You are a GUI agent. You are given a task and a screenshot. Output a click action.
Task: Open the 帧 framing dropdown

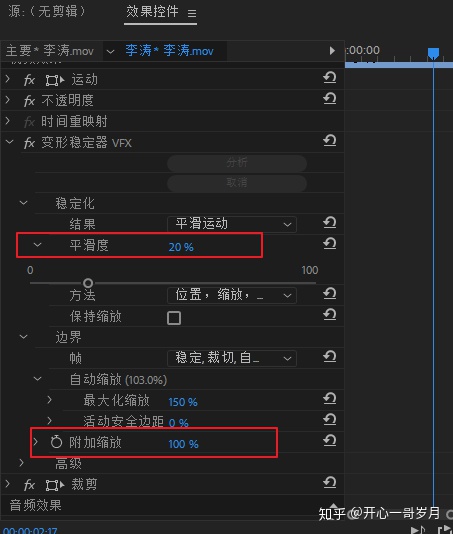pyautogui.click(x=232, y=358)
